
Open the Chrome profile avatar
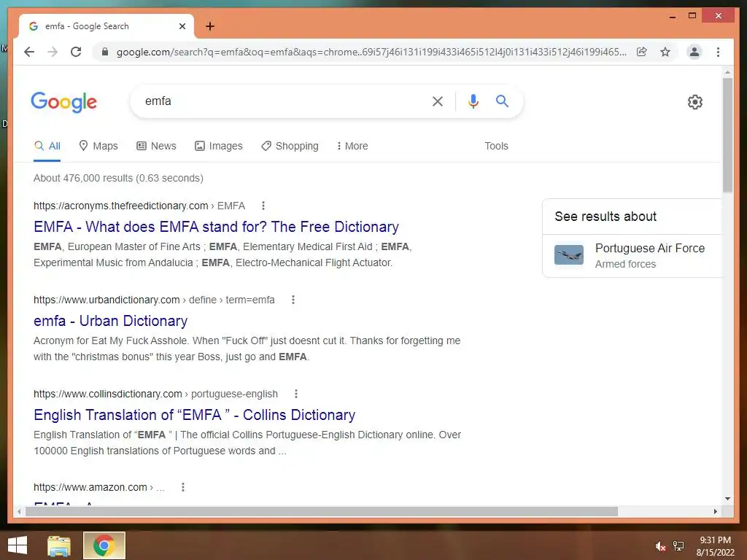point(694,52)
